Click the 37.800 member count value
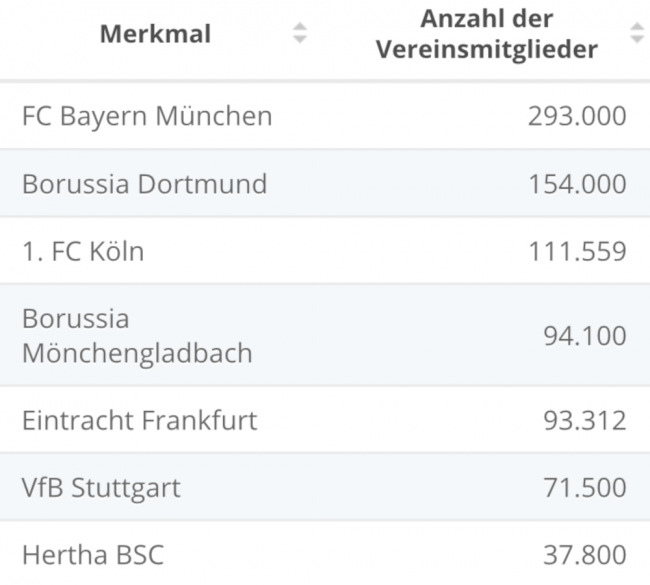This screenshot has height=585, width=650. [585, 555]
